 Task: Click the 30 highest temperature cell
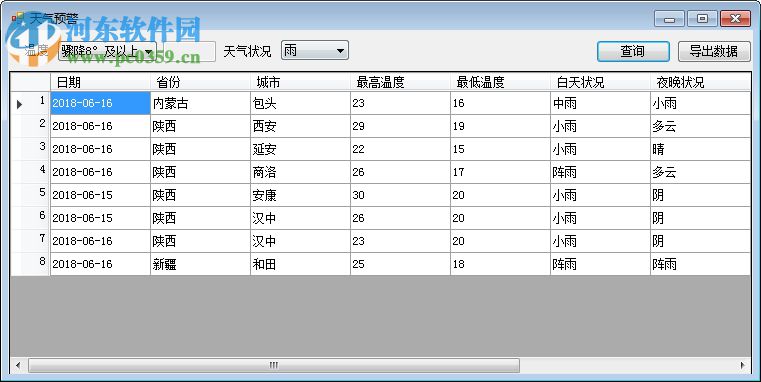click(x=400, y=195)
